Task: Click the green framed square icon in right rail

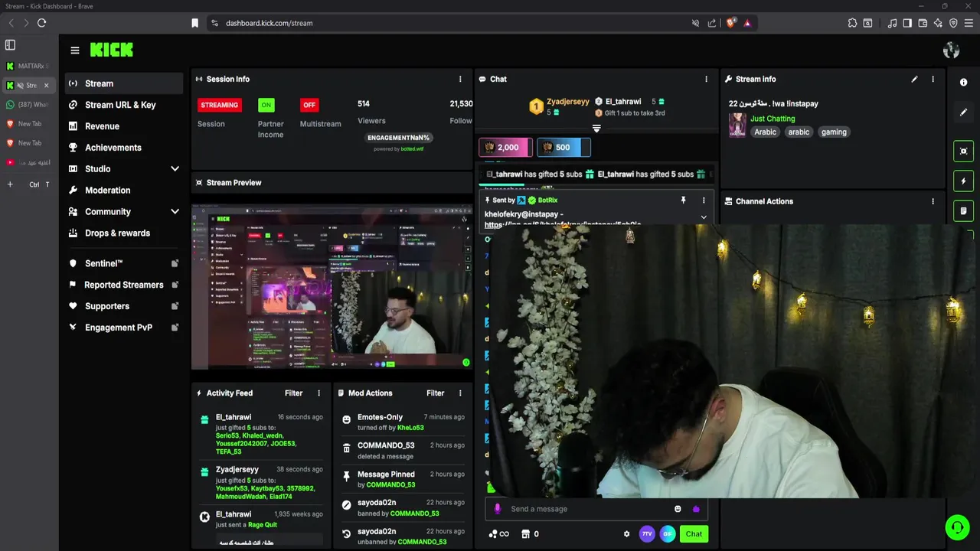Action: 963,151
